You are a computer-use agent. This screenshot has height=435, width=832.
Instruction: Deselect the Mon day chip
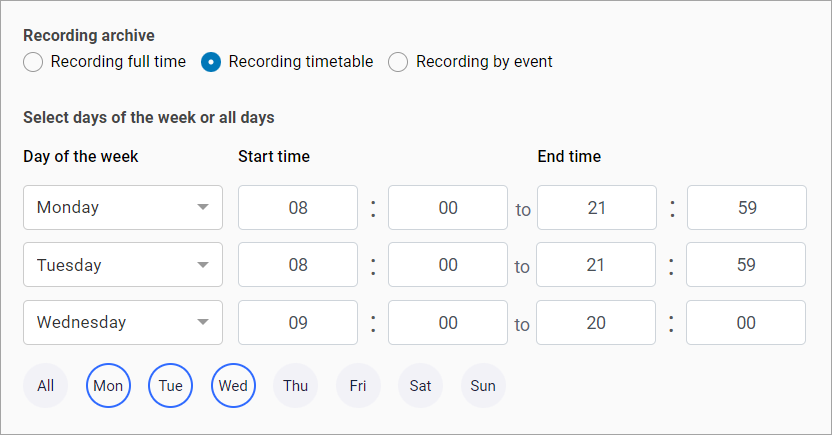coord(108,386)
